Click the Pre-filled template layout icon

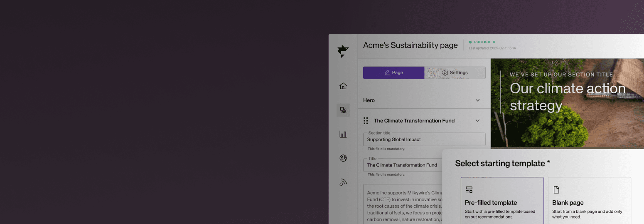coord(469,190)
